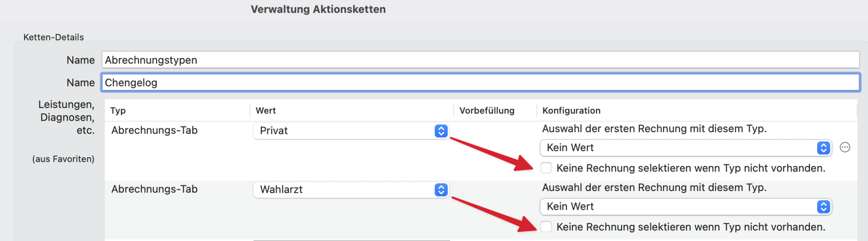
Task: Click the 'Leistungen, Diagnosen, etc.' label
Action: 66,117
